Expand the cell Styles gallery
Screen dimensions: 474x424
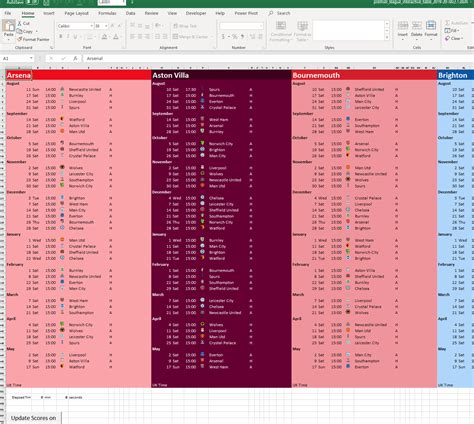(387, 38)
